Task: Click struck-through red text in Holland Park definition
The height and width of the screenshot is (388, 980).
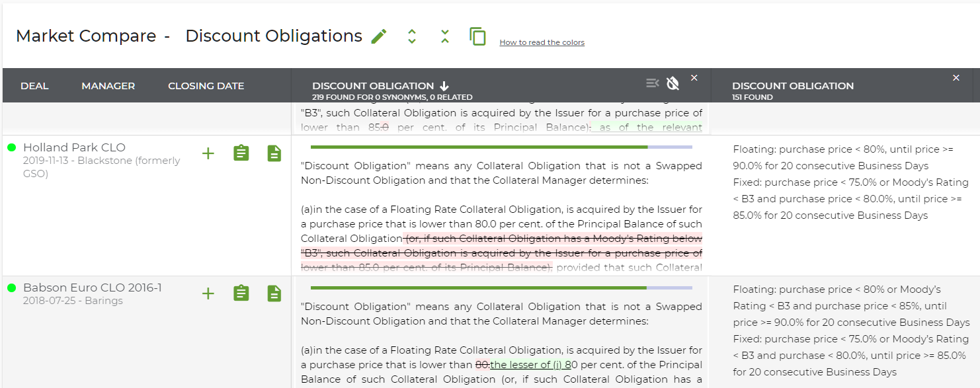Action: (501, 252)
